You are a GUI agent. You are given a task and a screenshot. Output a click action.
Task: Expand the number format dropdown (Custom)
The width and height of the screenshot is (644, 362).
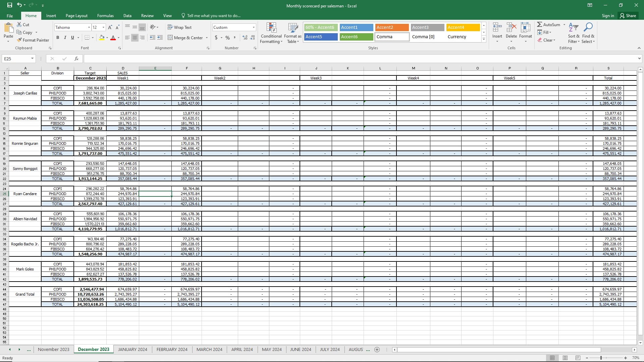(x=254, y=27)
